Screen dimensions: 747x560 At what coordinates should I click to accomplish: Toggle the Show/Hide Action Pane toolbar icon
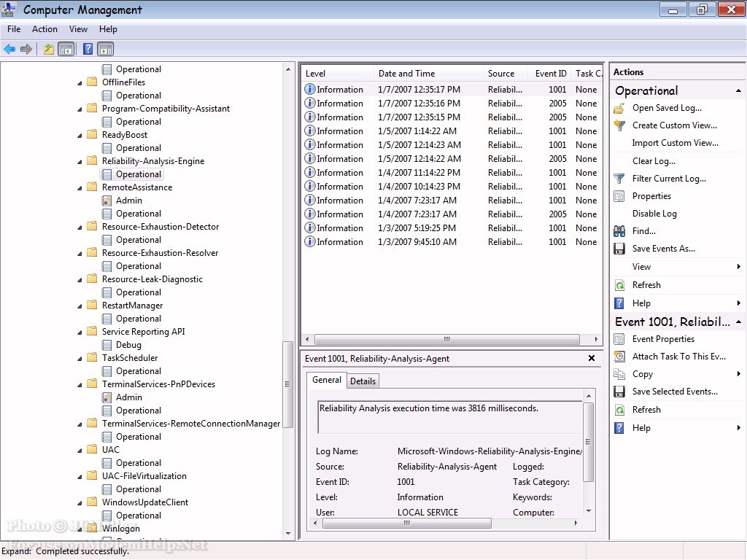coord(105,49)
